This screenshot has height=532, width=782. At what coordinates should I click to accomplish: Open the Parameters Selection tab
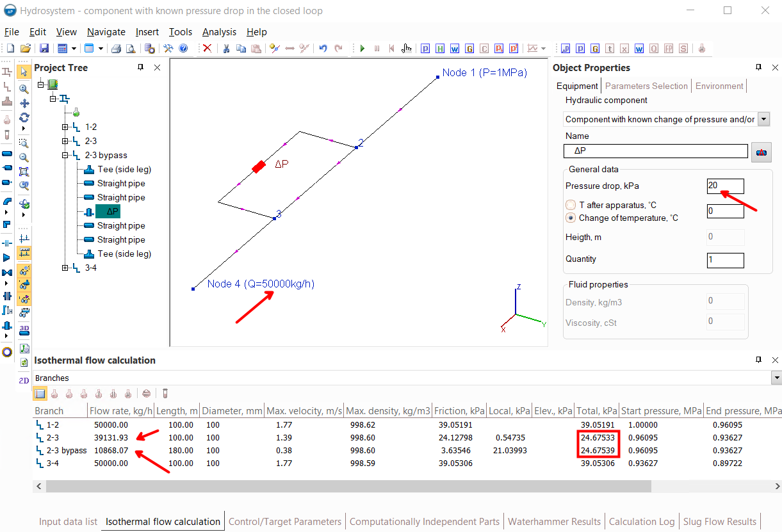[x=646, y=86]
